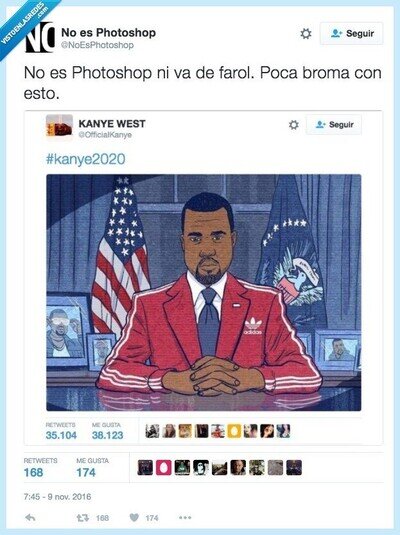The image size is (400, 535).
Task: Follow Kanye West using inner Seguir button
Action: pos(334,125)
